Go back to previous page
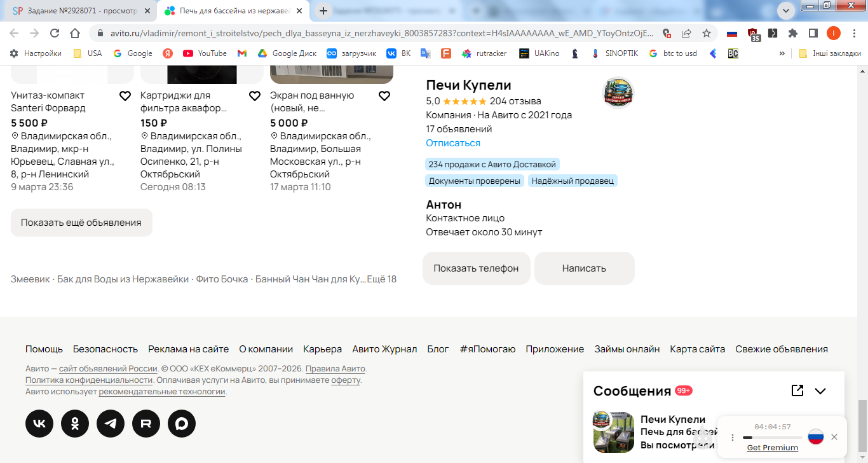This screenshot has width=868, height=463. pos(14,33)
